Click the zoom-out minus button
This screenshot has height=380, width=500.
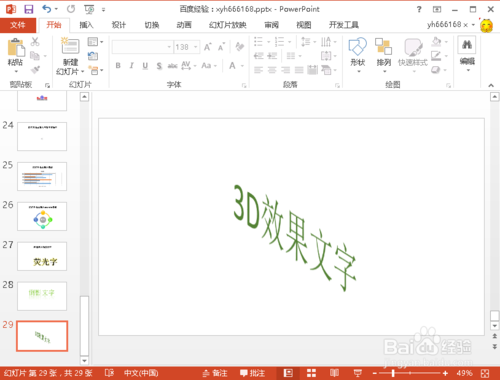(x=375, y=373)
